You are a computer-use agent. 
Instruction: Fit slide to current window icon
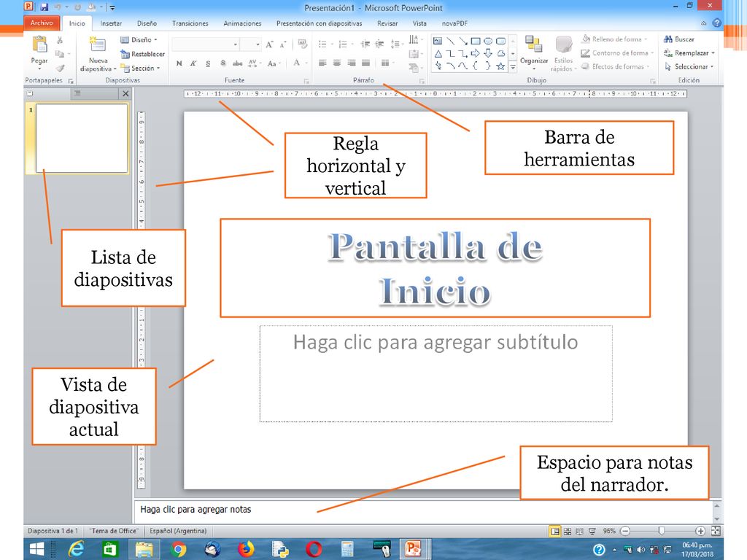(715, 531)
